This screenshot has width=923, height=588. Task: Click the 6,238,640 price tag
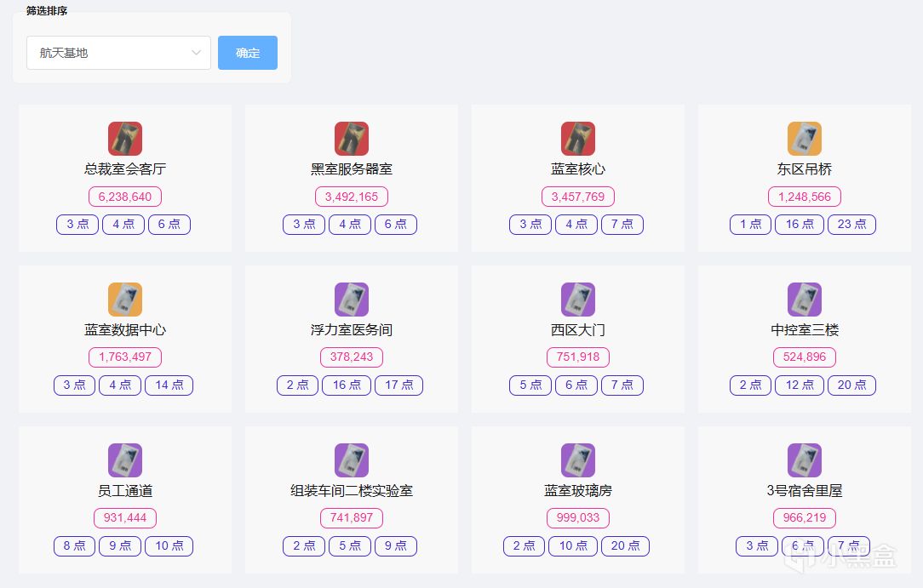pos(125,197)
